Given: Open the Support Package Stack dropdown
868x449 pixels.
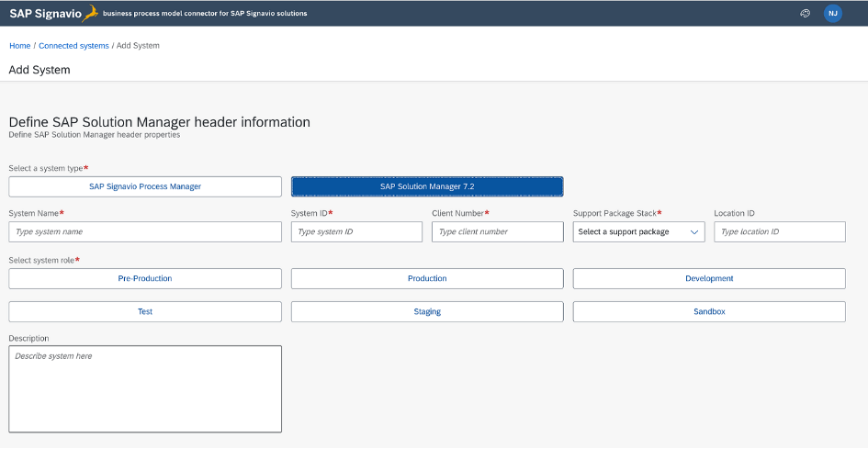Looking at the screenshot, I should click(x=638, y=232).
